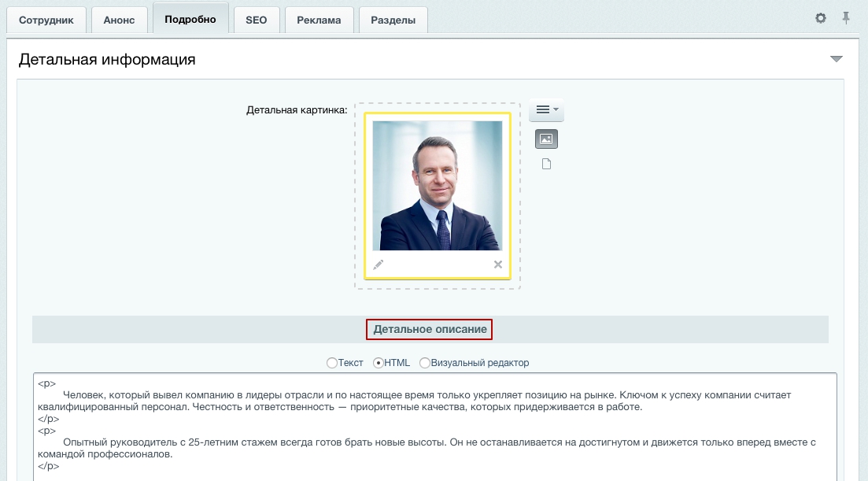Click the pencil edit icon under photo
Screen dimensions: 868x481
(378, 265)
